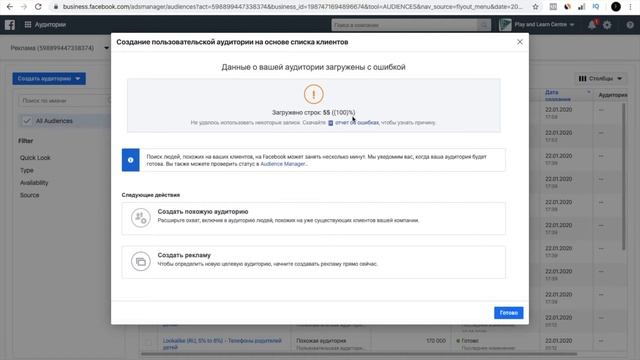Click the blue info icon
This screenshot has height=360, width=640.
[131, 160]
